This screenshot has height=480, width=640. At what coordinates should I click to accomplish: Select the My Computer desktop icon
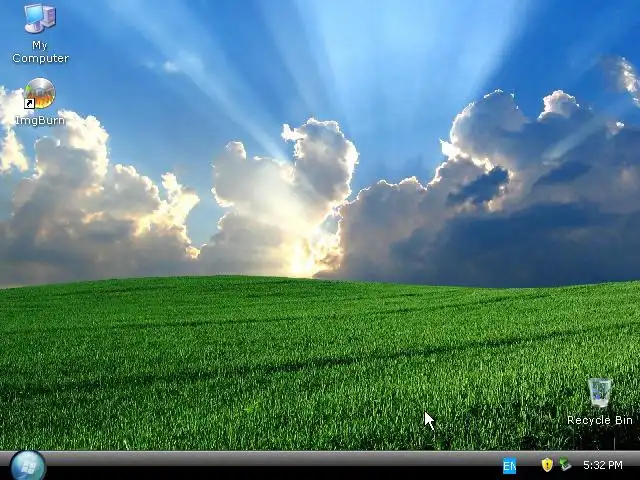(40, 18)
